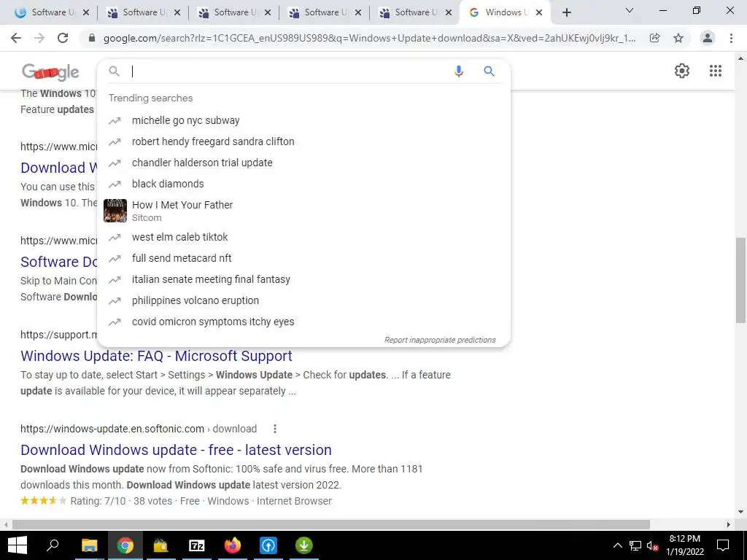Open File Explorer from taskbar

89,545
